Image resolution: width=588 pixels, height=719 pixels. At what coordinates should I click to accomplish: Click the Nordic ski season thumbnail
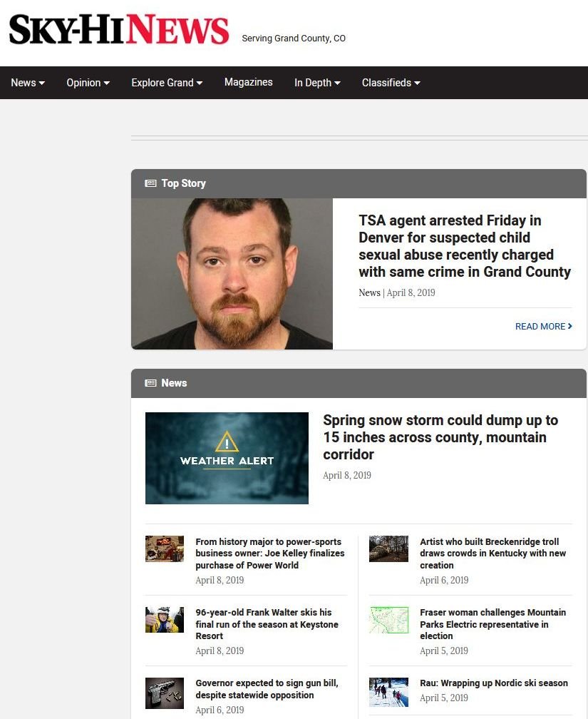388,692
